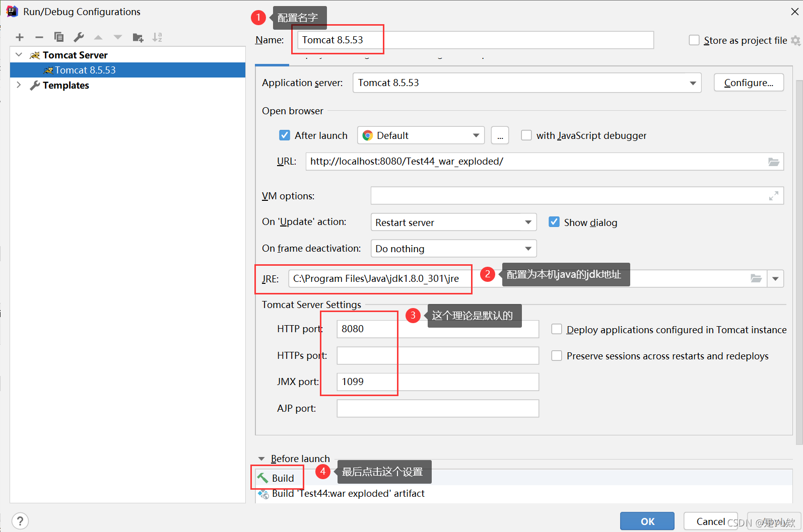Image resolution: width=803 pixels, height=532 pixels.
Task: Select the Build hammer task row
Action: click(x=524, y=478)
